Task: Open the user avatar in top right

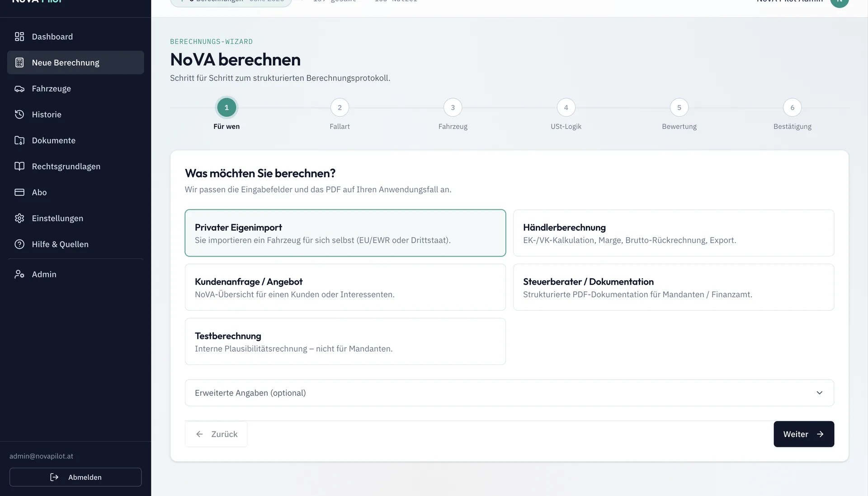Action: (839, 2)
